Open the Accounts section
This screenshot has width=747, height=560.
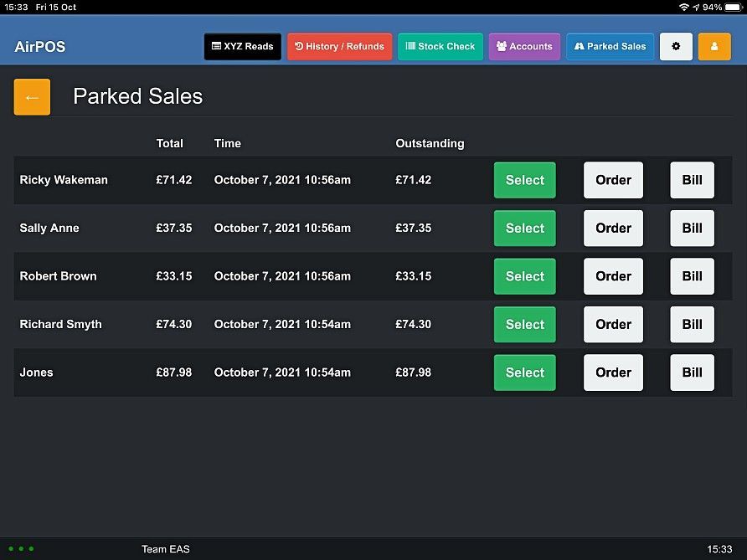click(524, 46)
